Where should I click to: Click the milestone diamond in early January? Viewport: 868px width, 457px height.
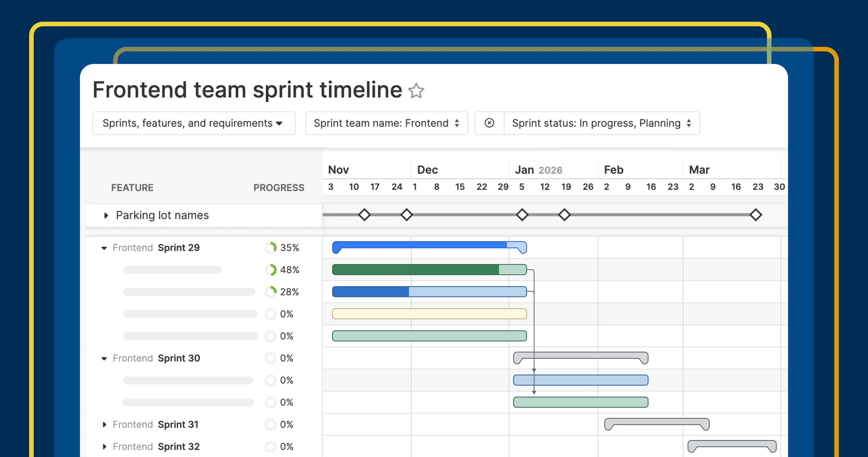[x=522, y=215]
